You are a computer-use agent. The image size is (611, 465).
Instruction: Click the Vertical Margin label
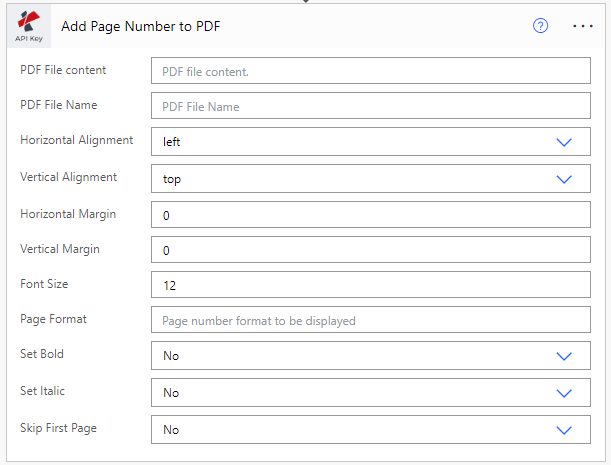60,249
